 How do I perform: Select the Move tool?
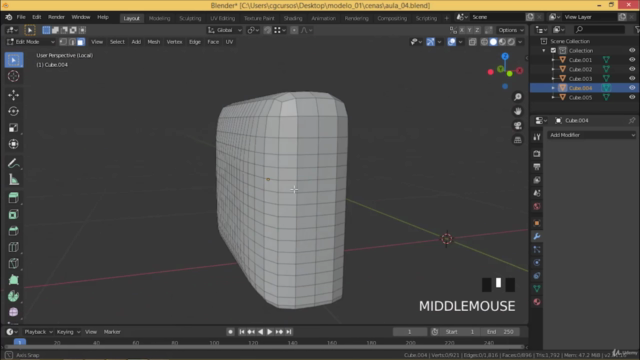pyautogui.click(x=13, y=95)
